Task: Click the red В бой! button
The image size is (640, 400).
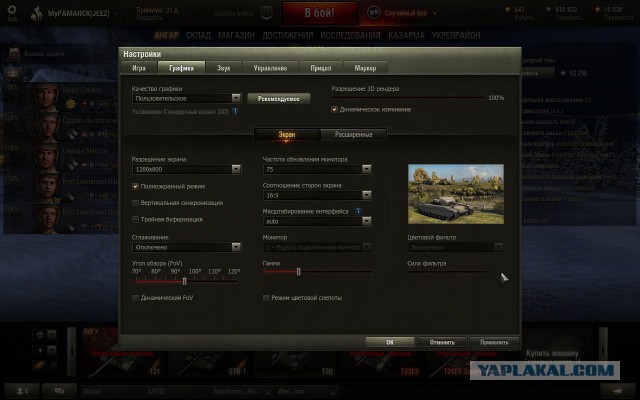Action: point(320,13)
